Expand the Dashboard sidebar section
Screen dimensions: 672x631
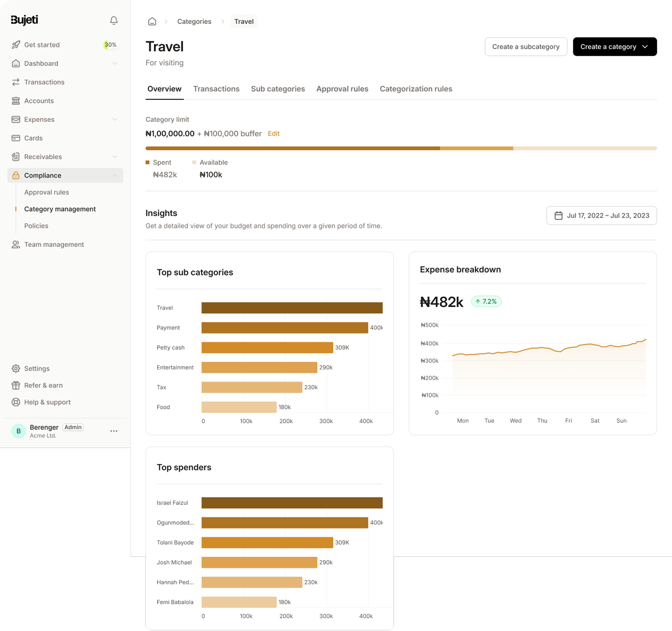115,63
